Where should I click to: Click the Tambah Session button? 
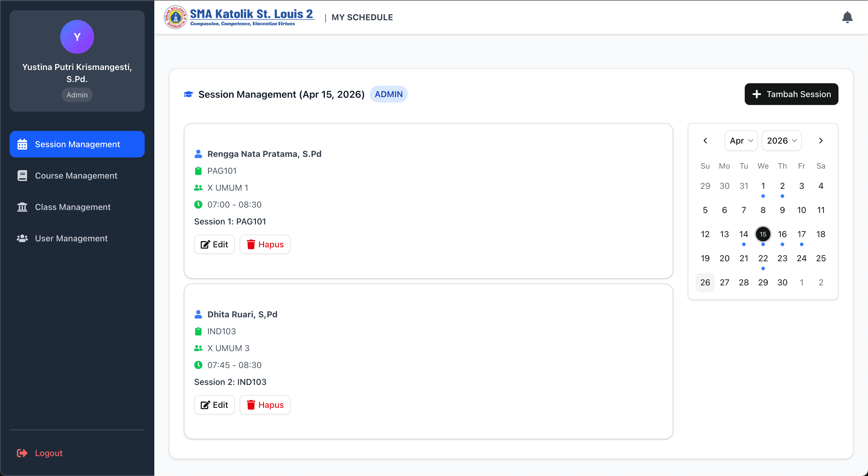[x=791, y=94]
